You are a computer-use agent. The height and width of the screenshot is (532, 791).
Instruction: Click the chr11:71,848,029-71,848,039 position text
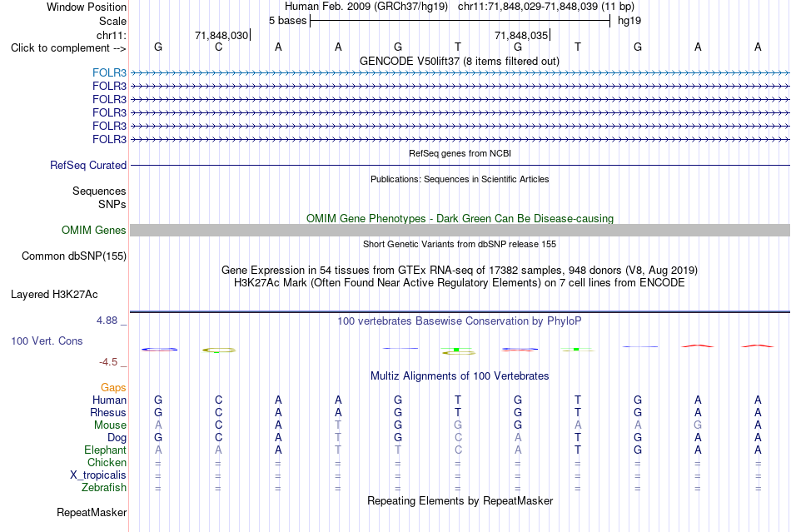click(x=546, y=7)
